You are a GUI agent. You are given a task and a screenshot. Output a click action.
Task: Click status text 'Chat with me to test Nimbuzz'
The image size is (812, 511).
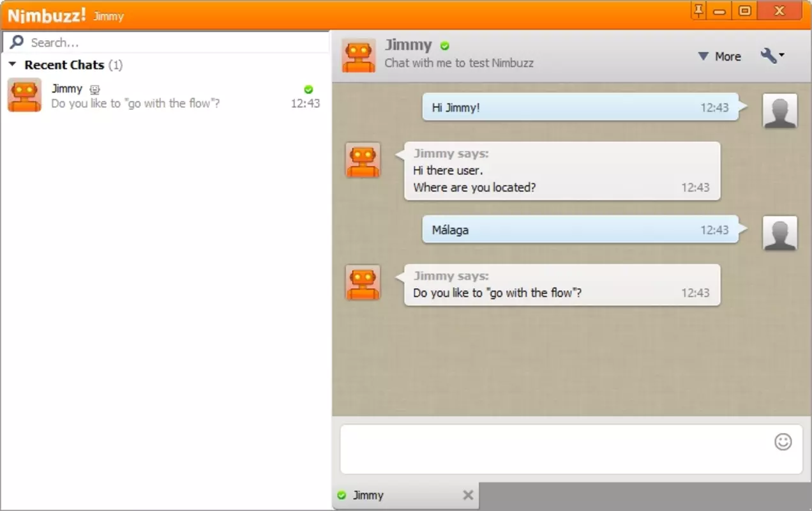pos(459,63)
